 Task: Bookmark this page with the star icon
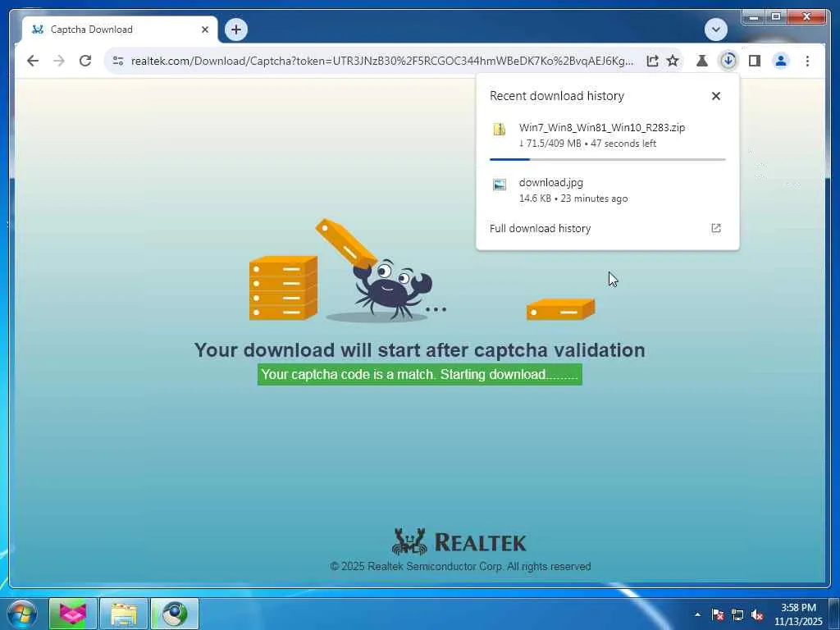pos(673,61)
